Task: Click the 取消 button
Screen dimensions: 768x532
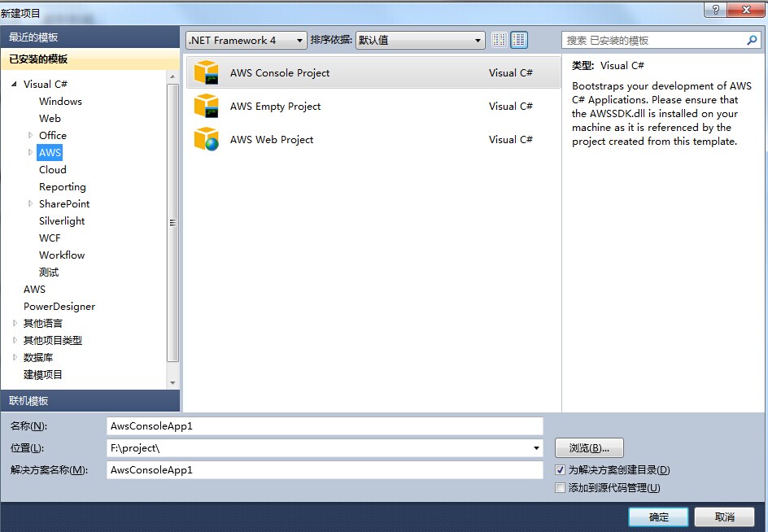Action: click(x=724, y=517)
